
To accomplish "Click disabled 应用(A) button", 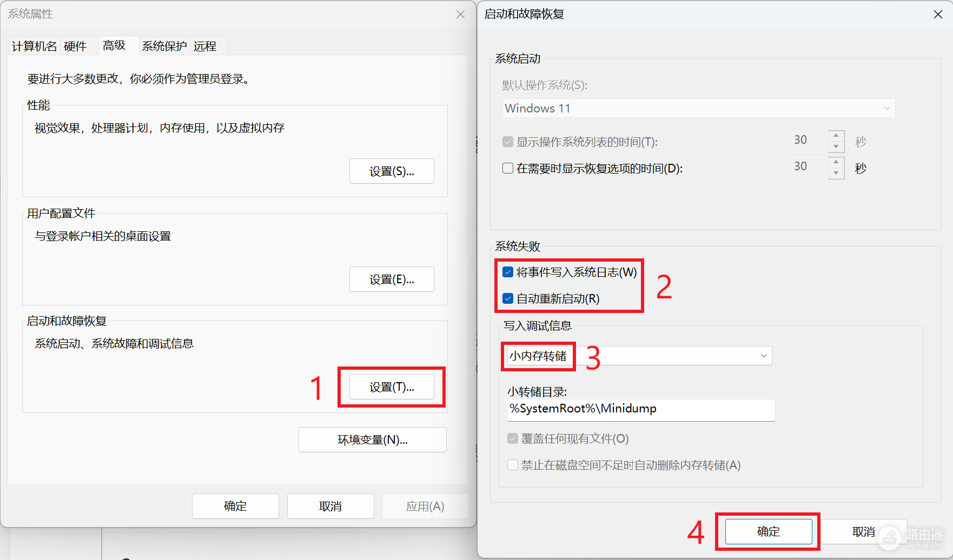I will (425, 506).
